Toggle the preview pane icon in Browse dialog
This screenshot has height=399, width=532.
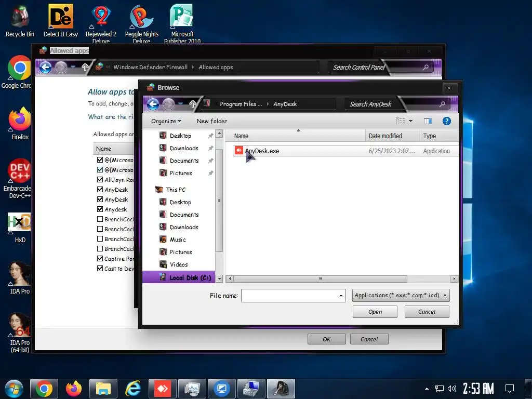(428, 121)
